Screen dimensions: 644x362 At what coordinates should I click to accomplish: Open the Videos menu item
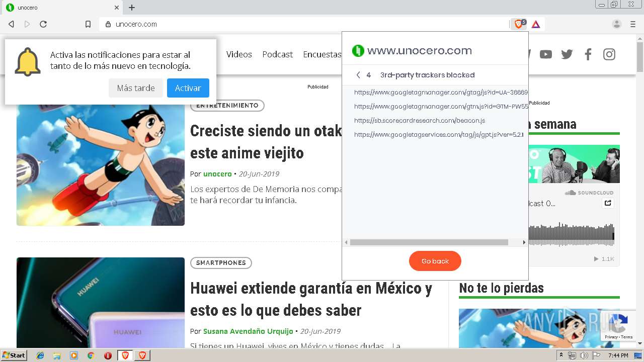pos(239,54)
